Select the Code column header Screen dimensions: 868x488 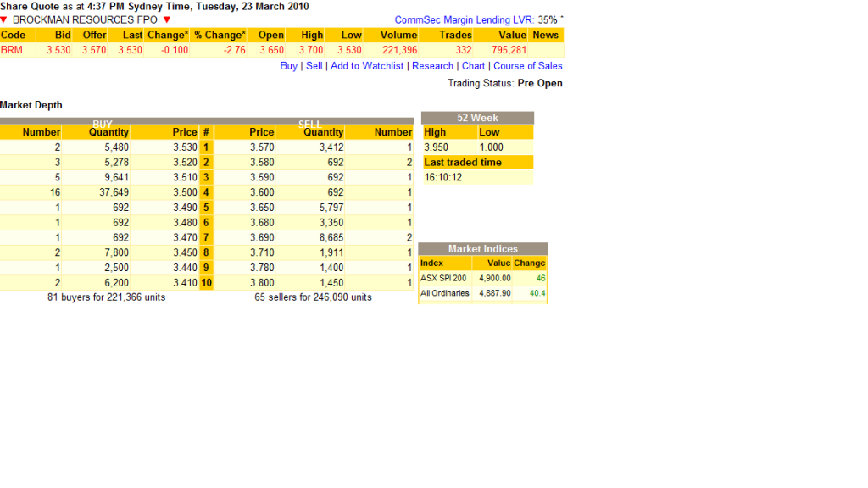pos(18,35)
